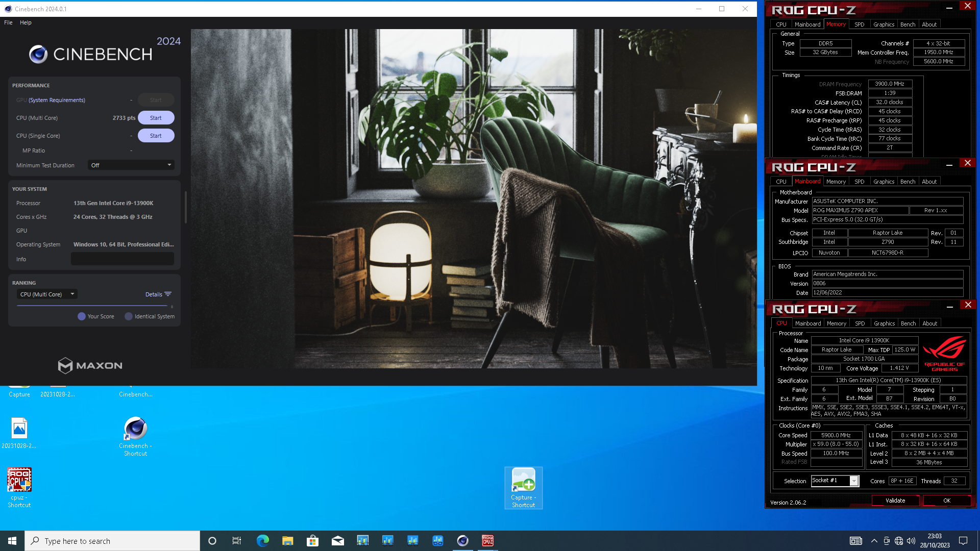Viewport: 980px width, 551px height.
Task: Start the CPU (Single Core) test
Action: pyautogui.click(x=156, y=136)
